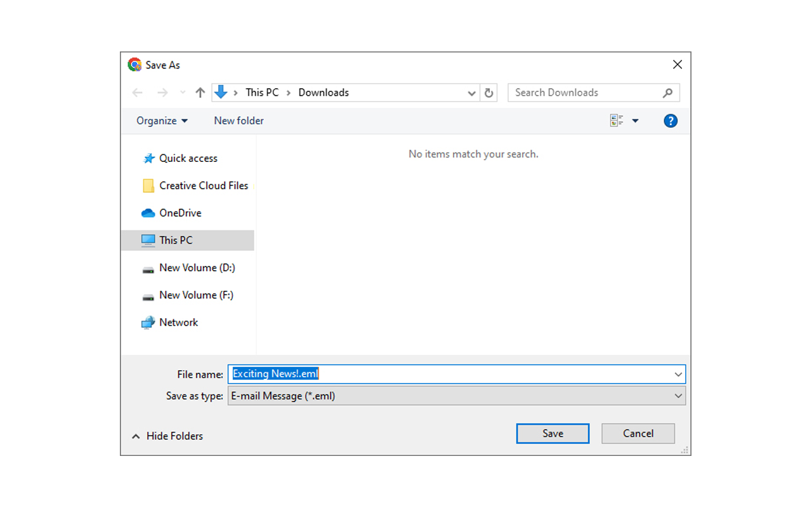Screen dimensions: 812x508
Task: Open Creative Cloud Files in the sidebar
Action: 203,185
